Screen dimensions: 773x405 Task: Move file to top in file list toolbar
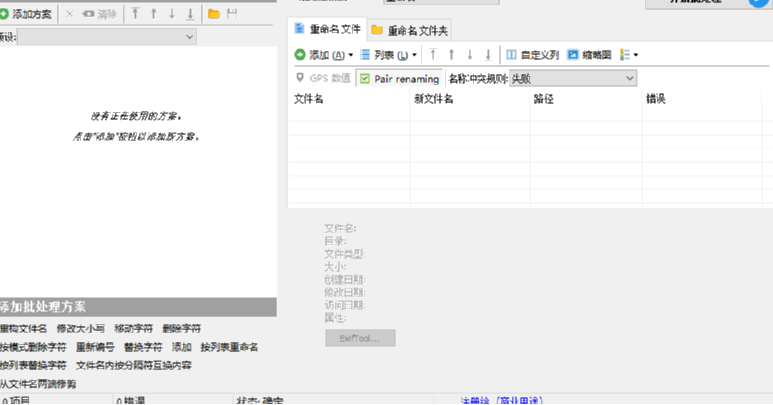(x=433, y=55)
